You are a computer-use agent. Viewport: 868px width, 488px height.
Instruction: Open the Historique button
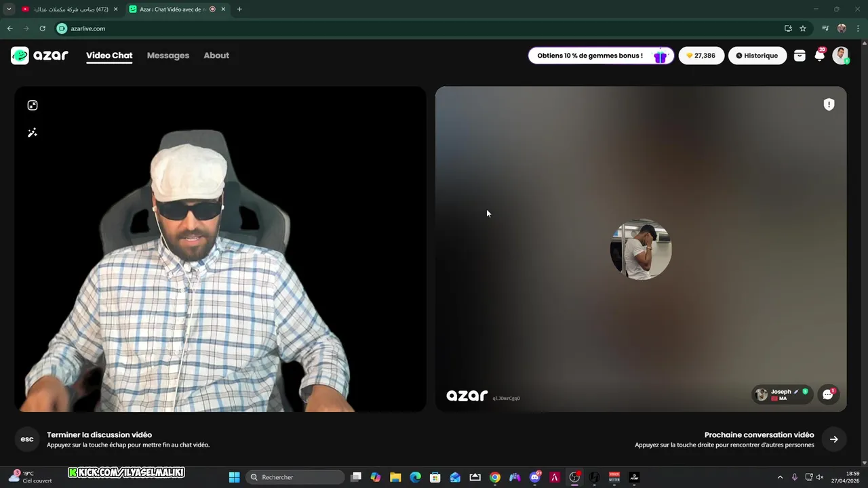(x=757, y=56)
